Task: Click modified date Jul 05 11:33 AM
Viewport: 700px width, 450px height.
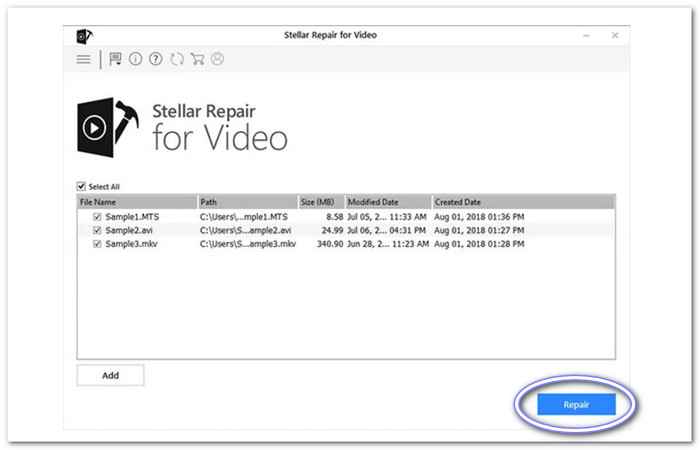Action: (387, 217)
